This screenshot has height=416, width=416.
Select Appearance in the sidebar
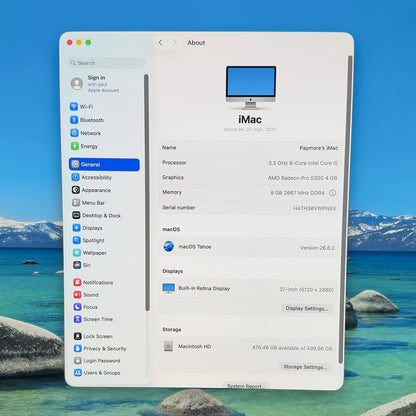pyautogui.click(x=91, y=190)
